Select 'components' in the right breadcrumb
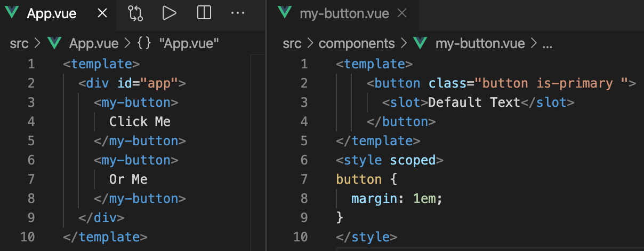Screen dimensions: 644x251 (x=357, y=44)
